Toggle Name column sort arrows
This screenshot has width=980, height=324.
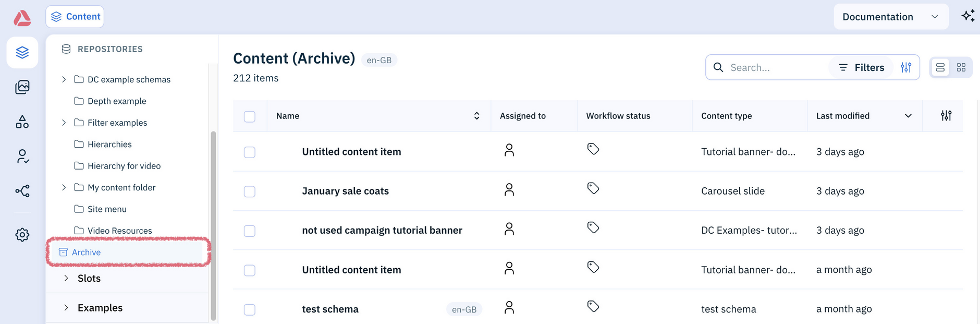click(x=476, y=116)
